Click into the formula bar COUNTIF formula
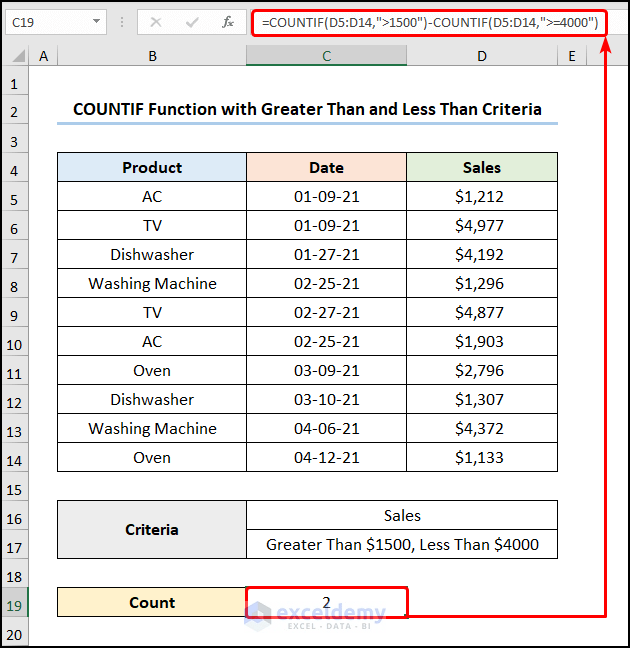This screenshot has width=630, height=648. coord(430,22)
